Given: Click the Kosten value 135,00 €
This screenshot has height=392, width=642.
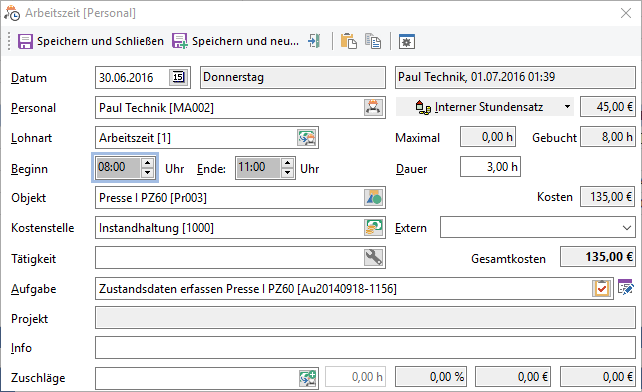Looking at the screenshot, I should point(608,197).
